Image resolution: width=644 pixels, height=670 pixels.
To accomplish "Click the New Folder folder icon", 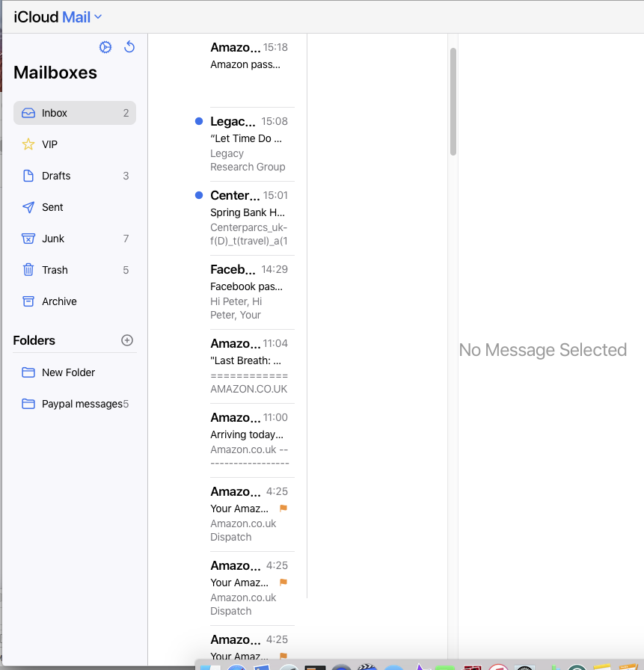I will point(28,372).
